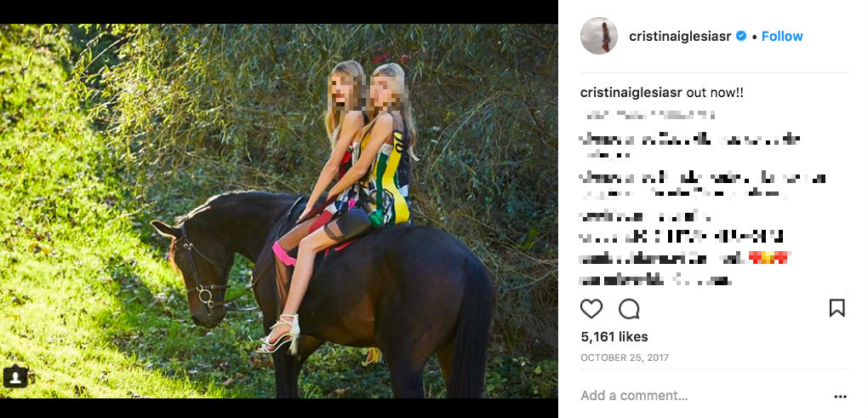This screenshot has width=868, height=418.
Task: Open the October 25, 2017 post date
Action: (x=623, y=358)
